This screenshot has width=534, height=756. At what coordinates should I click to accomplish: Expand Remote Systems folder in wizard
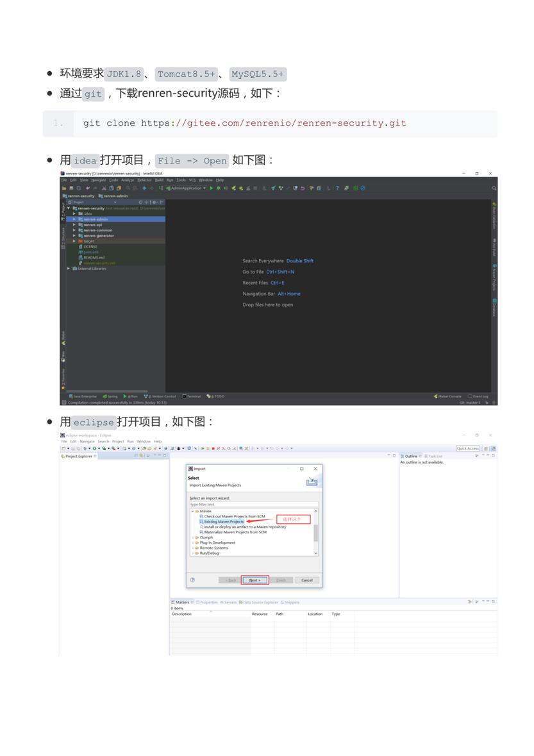point(192,548)
